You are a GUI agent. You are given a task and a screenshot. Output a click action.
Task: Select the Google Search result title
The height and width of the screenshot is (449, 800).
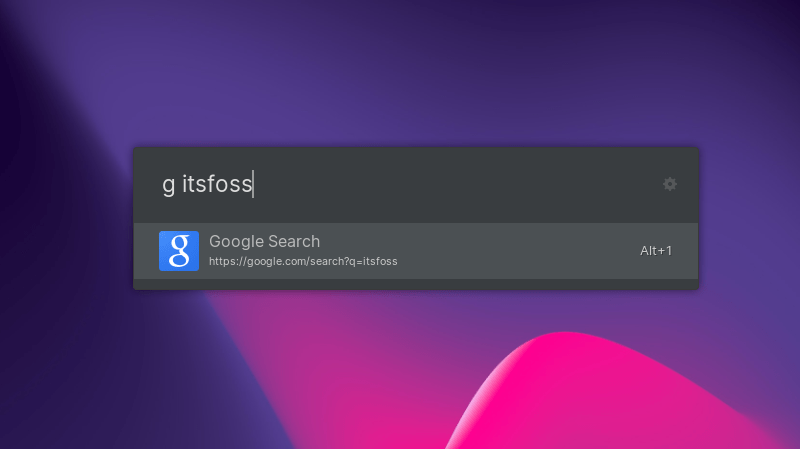[x=264, y=241]
